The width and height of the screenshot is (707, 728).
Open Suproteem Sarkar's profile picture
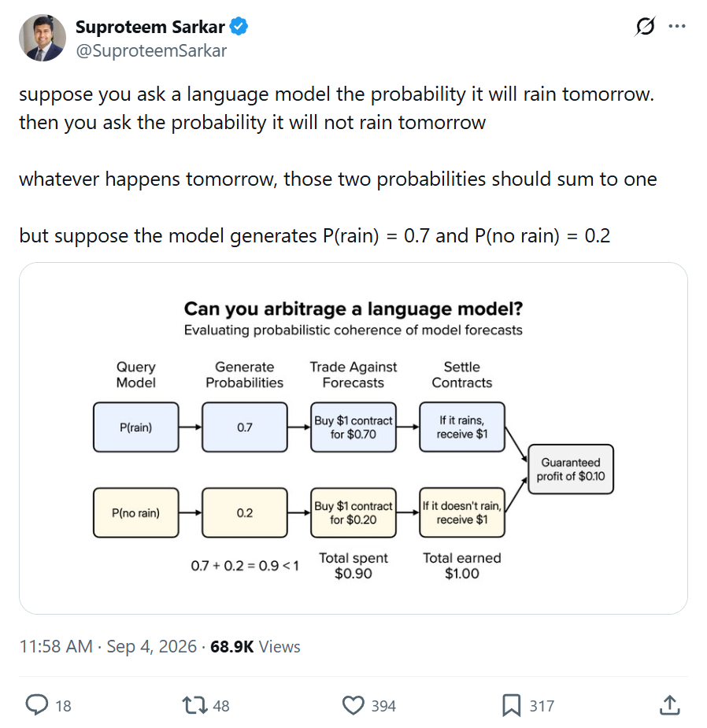pos(43,38)
